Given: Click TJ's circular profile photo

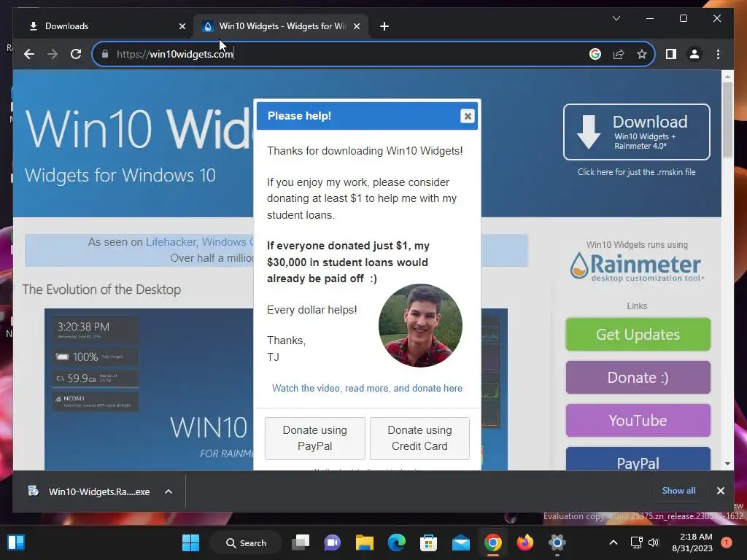Looking at the screenshot, I should point(420,326).
